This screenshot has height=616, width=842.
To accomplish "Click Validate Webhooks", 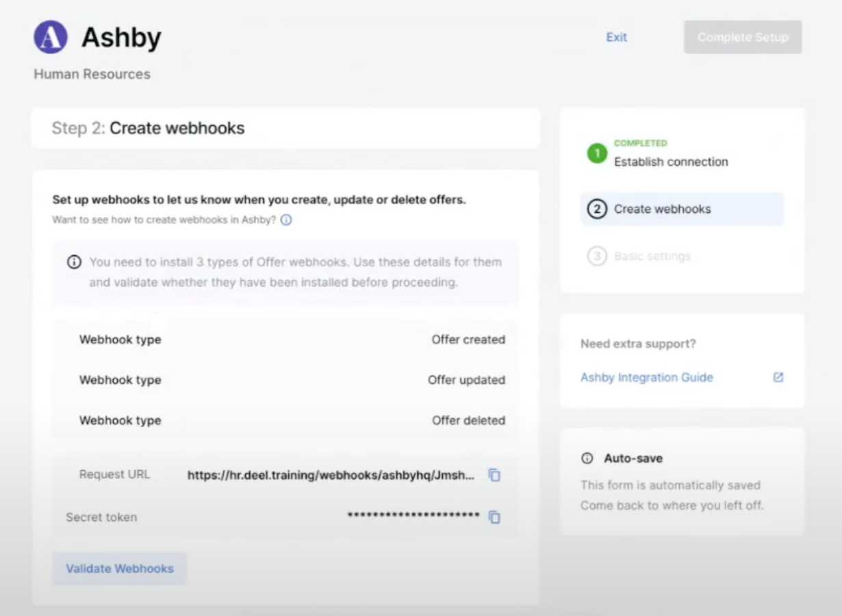I will pos(120,569).
